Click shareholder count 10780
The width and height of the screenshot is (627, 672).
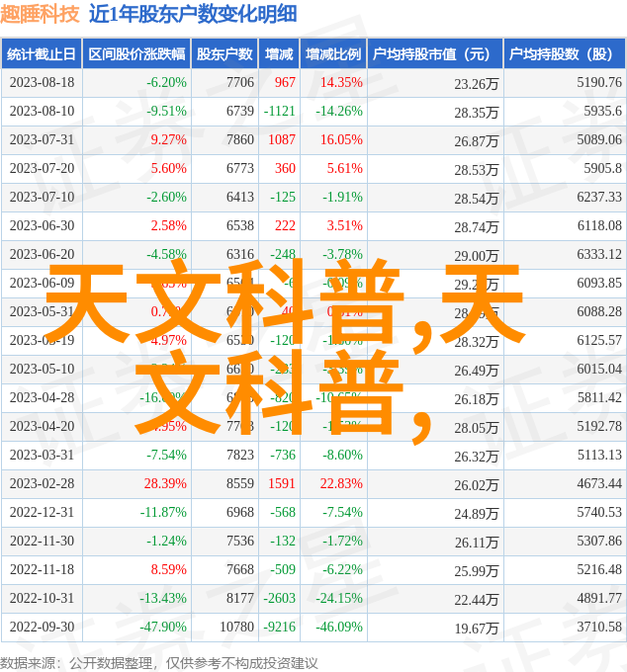click(236, 627)
